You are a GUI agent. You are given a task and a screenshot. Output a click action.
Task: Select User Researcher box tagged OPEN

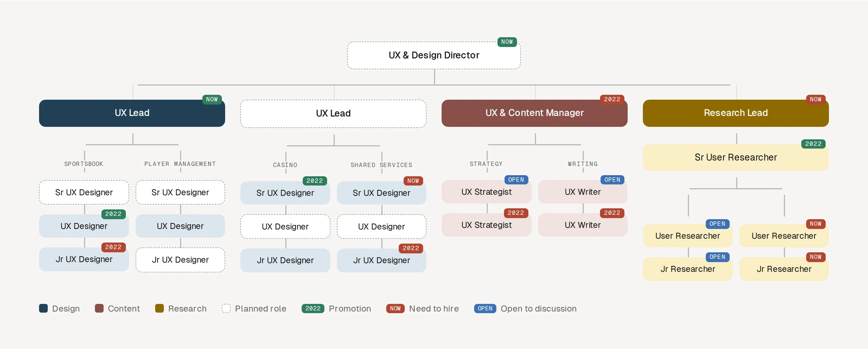click(687, 236)
